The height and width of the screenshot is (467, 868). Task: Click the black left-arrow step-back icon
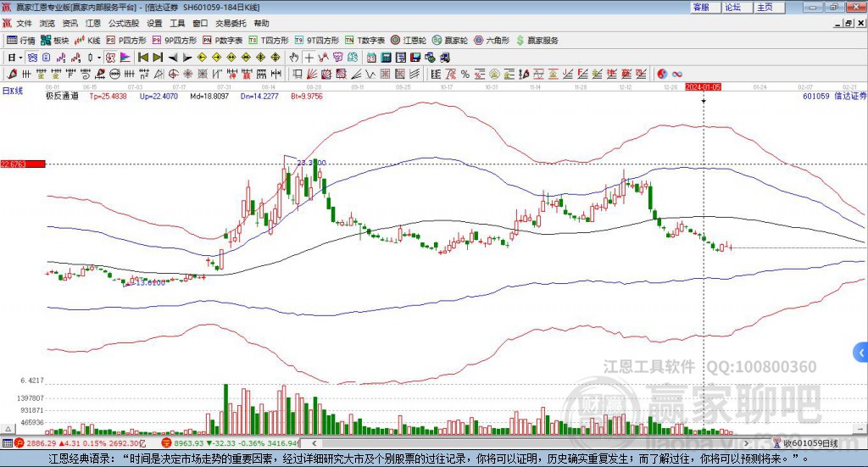click(x=173, y=58)
